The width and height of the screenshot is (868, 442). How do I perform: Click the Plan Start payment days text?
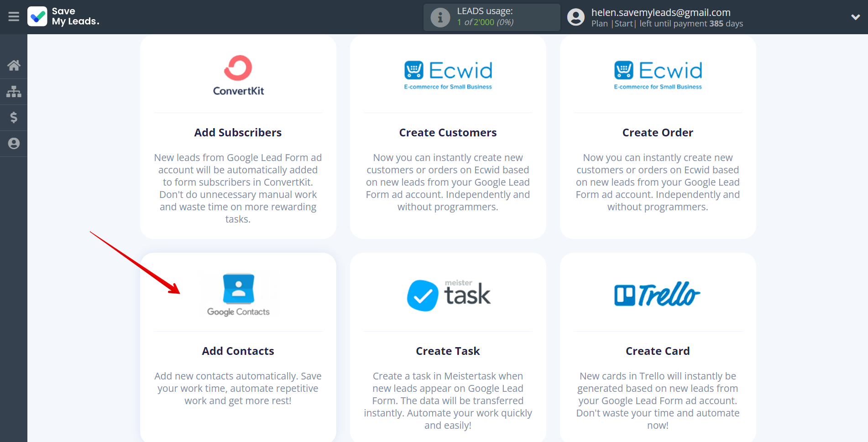tap(667, 24)
